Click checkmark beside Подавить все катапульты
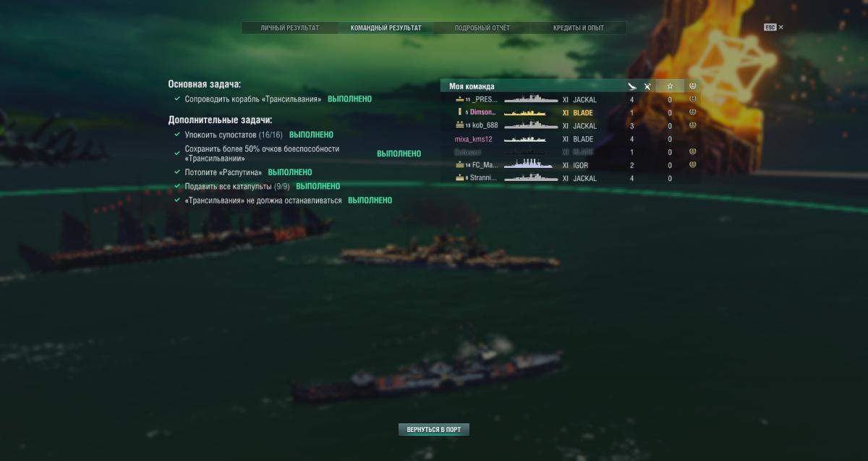The height and width of the screenshot is (461, 868). click(x=177, y=186)
